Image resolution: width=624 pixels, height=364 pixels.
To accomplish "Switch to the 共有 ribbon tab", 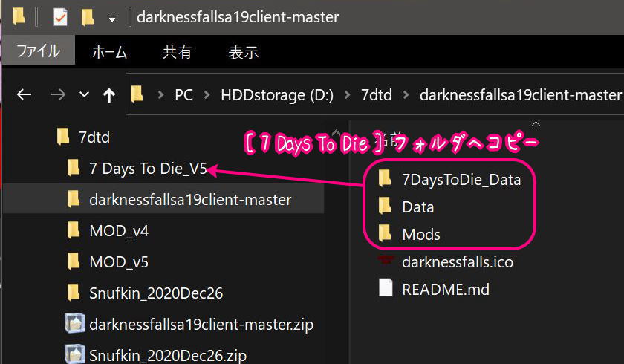I will (x=177, y=52).
